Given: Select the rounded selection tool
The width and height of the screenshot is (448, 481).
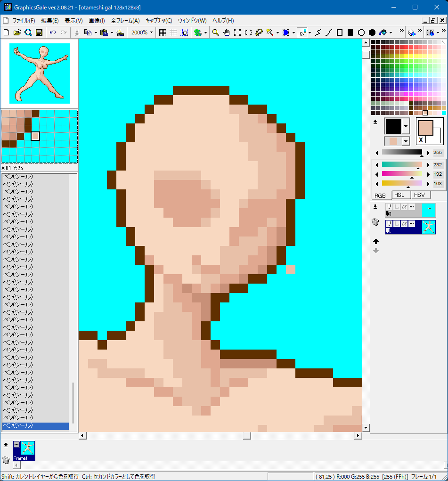Looking at the screenshot, I should point(248,33).
